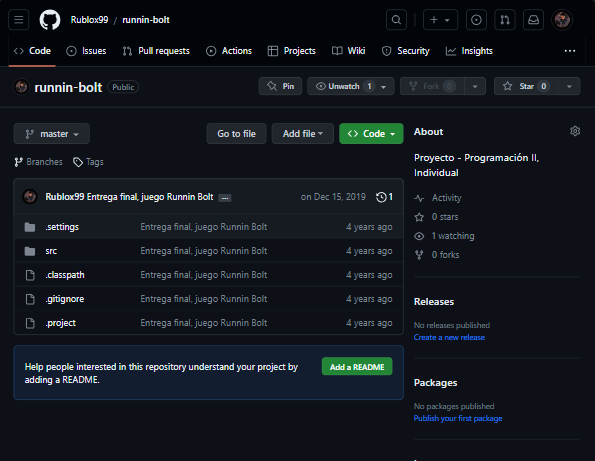Open the Releases heading link
The image size is (595, 461).
pos(434,302)
